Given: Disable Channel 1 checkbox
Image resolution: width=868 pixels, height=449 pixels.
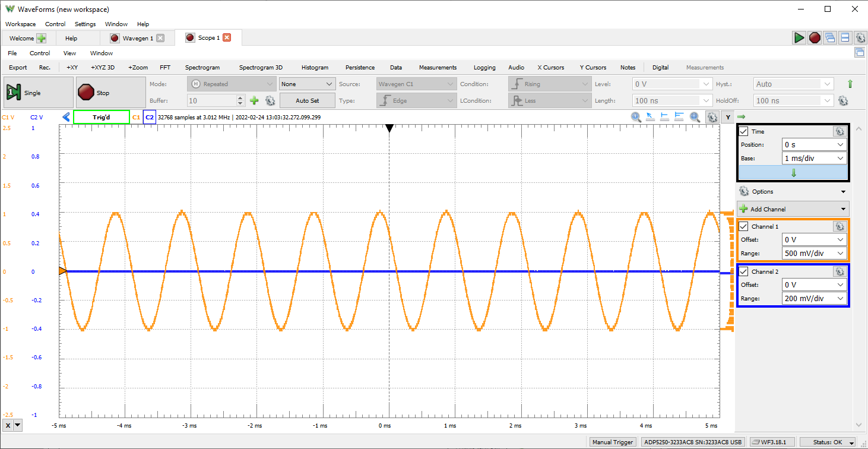Looking at the screenshot, I should tap(743, 226).
